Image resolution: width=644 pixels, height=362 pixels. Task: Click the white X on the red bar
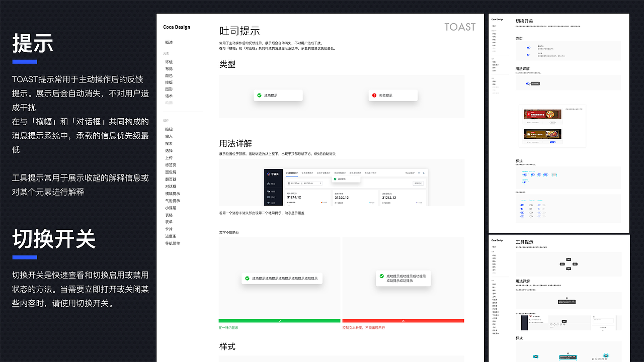click(x=403, y=321)
